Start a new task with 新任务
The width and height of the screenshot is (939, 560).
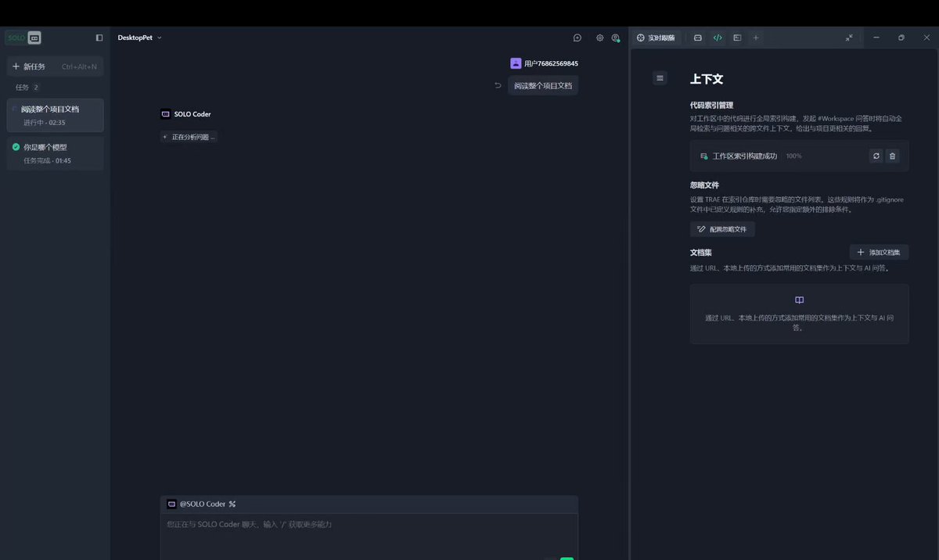(55, 66)
